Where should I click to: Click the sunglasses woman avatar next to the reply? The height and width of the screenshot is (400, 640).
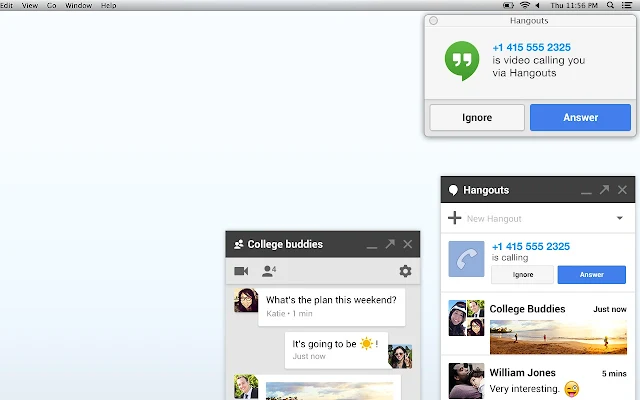[x=400, y=356]
